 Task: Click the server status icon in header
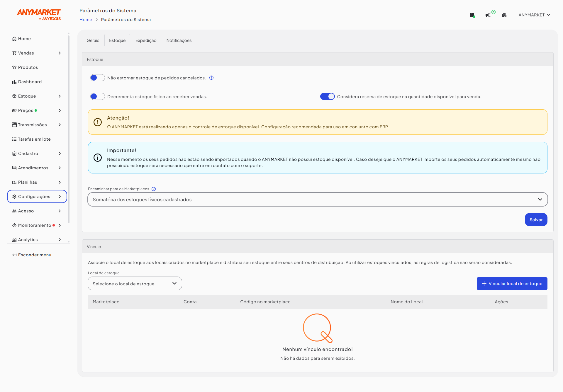(472, 15)
